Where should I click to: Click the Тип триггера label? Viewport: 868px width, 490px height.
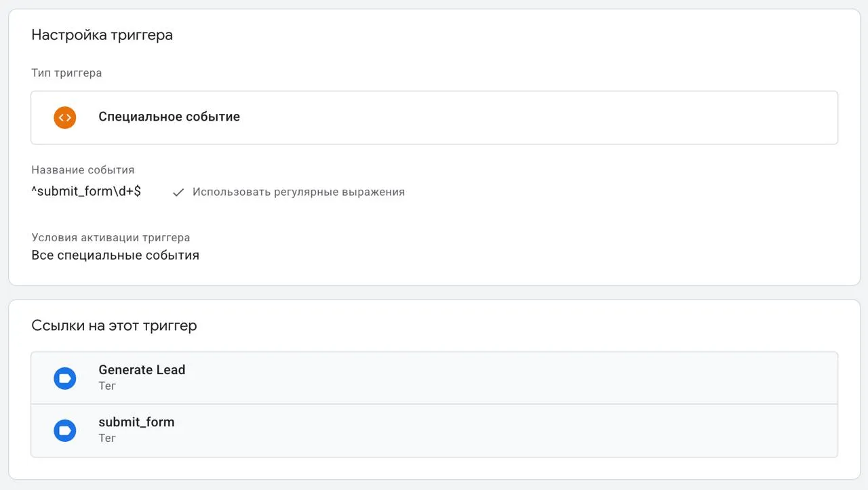click(x=66, y=73)
